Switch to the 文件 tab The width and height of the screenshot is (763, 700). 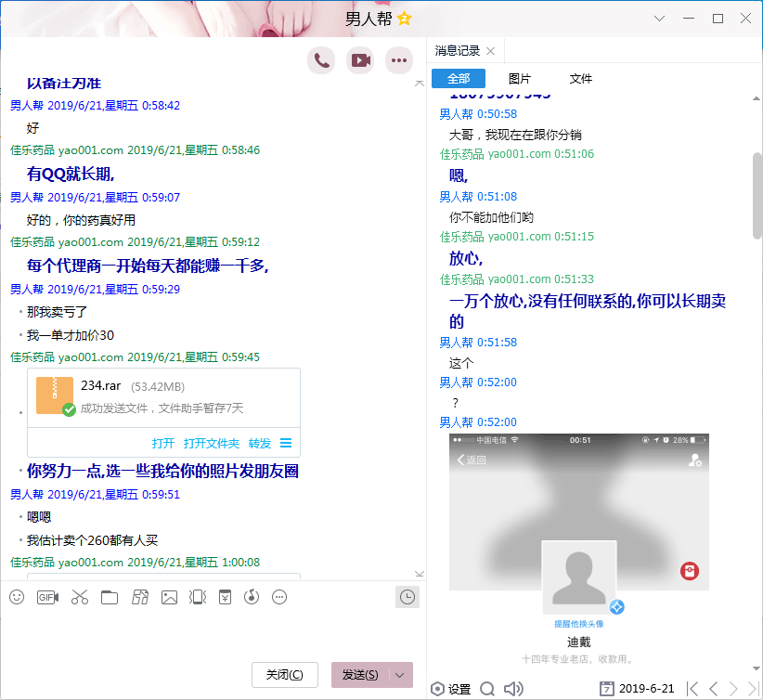pos(581,79)
